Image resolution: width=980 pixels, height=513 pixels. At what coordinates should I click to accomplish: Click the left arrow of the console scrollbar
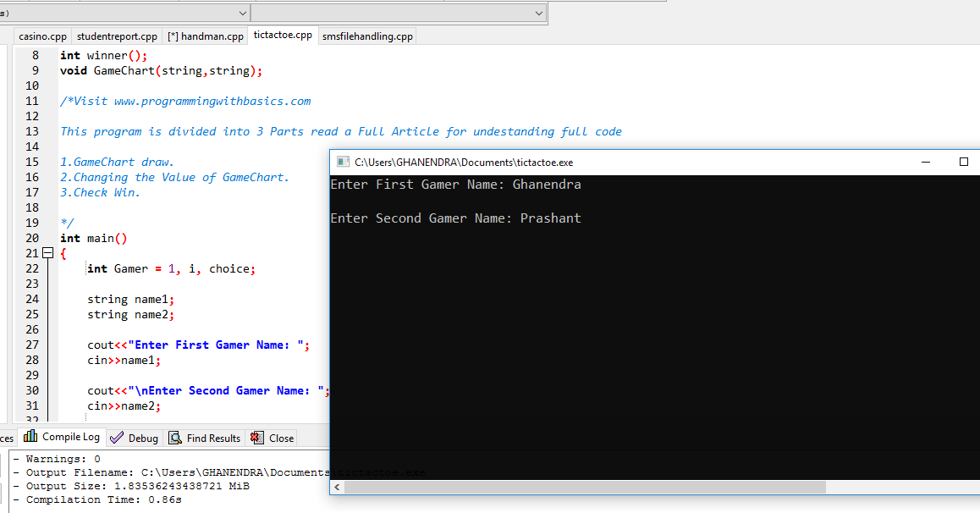(x=336, y=487)
